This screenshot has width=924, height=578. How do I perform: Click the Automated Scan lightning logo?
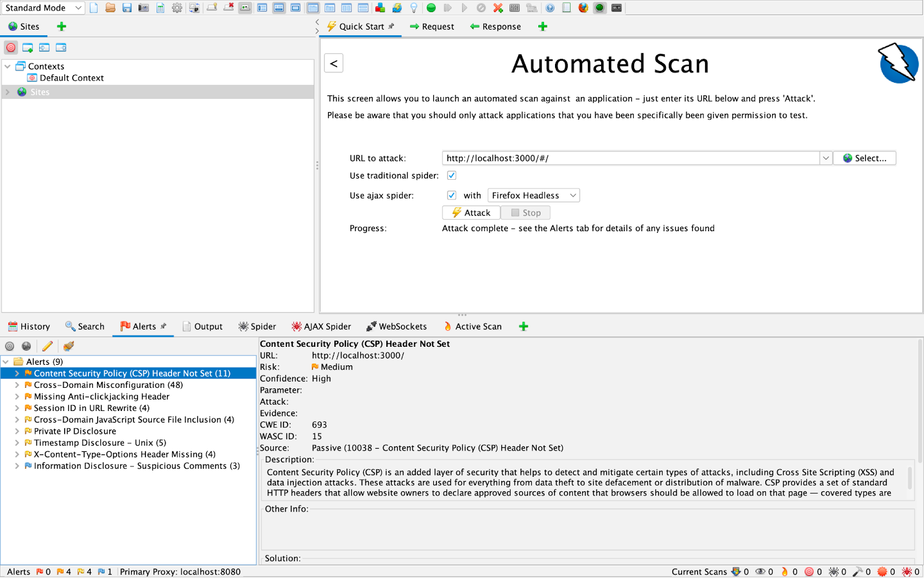(x=898, y=64)
